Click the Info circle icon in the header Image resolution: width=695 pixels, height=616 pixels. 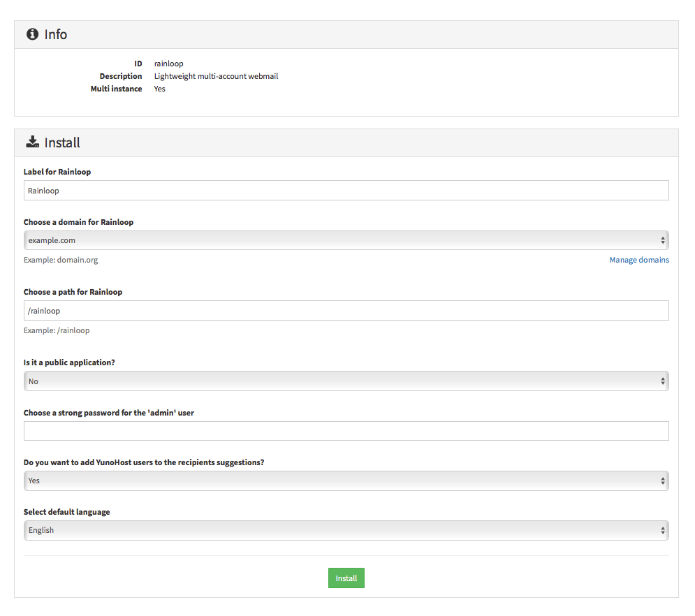point(32,34)
